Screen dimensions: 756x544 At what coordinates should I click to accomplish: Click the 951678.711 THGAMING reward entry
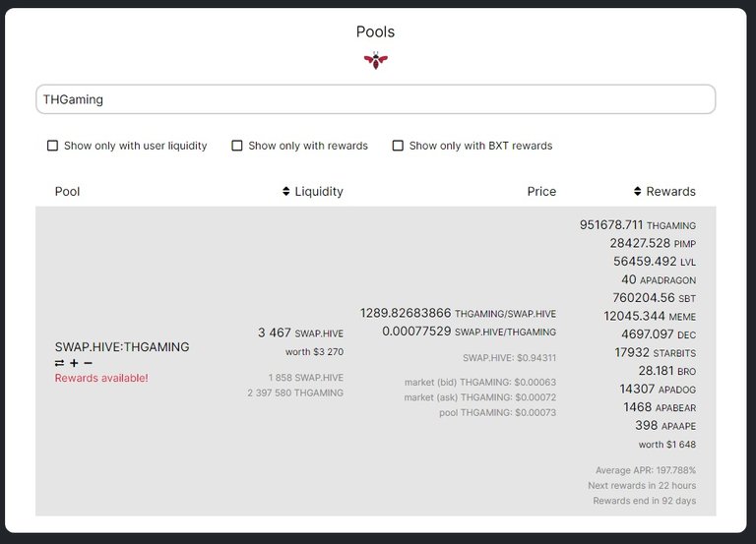[x=638, y=225]
